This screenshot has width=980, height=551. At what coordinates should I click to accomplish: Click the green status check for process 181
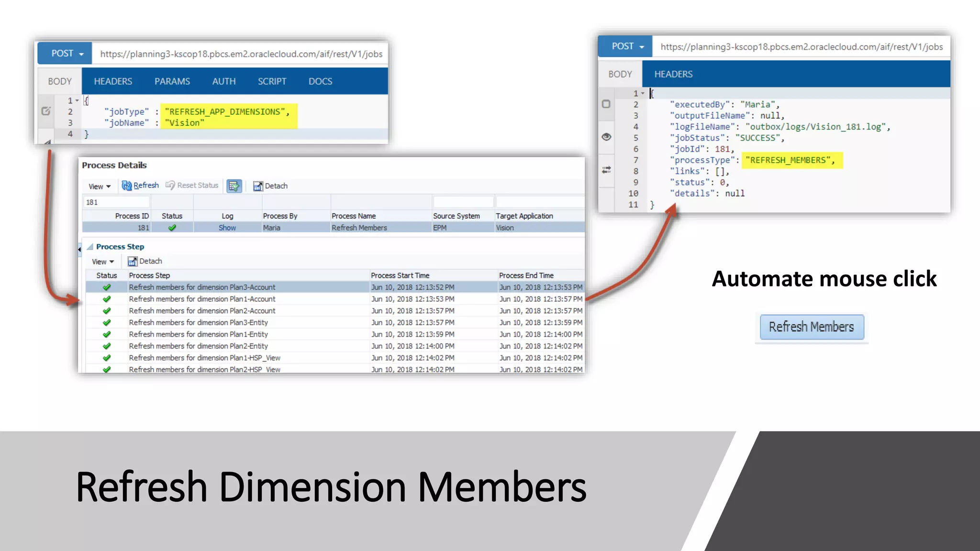coord(172,228)
